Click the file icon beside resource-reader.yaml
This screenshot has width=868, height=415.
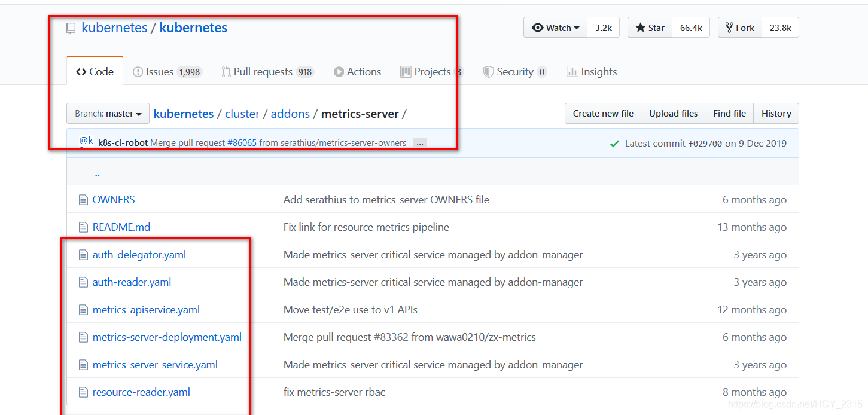[83, 392]
